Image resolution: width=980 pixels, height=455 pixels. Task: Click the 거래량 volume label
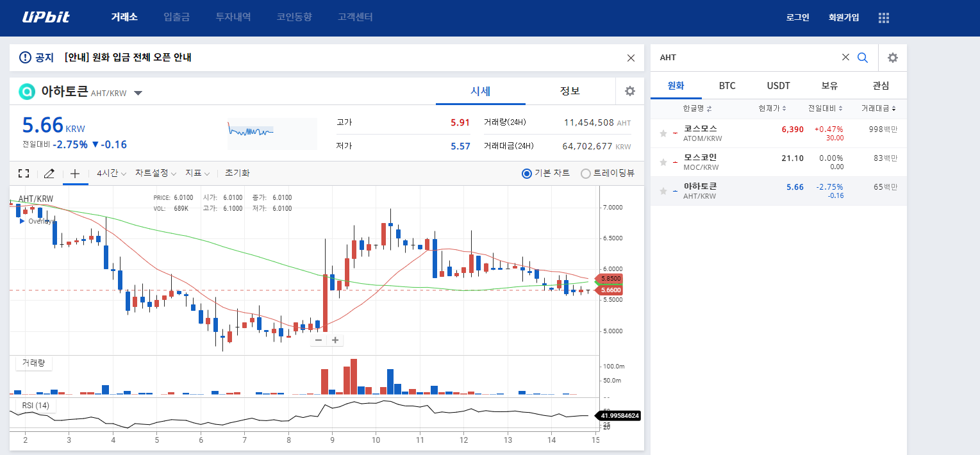click(34, 363)
